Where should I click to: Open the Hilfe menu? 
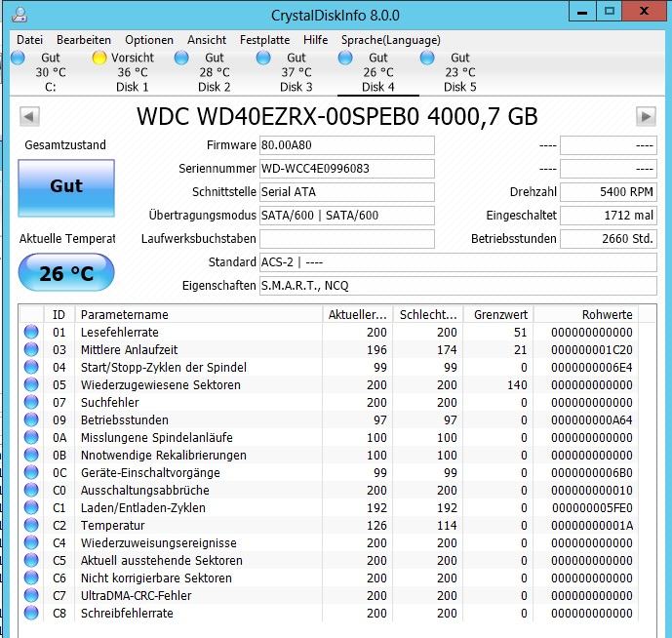point(315,40)
